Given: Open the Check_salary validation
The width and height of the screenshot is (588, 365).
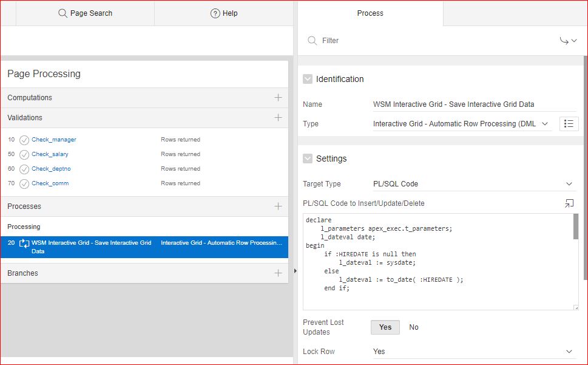Looking at the screenshot, I should (50, 154).
